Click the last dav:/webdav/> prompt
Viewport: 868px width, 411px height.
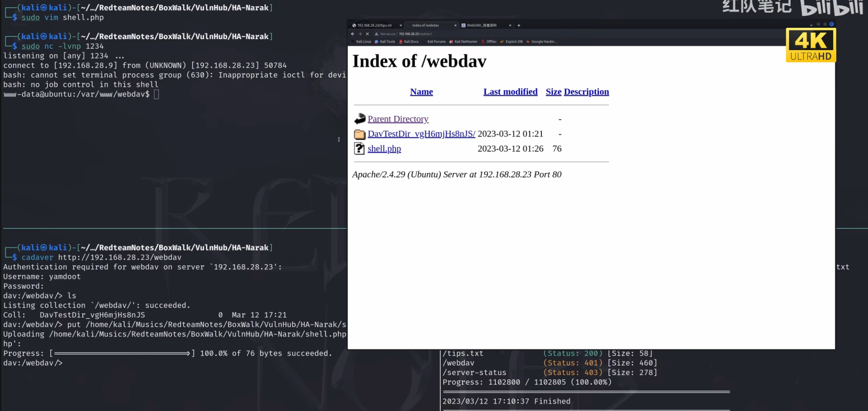pos(33,363)
